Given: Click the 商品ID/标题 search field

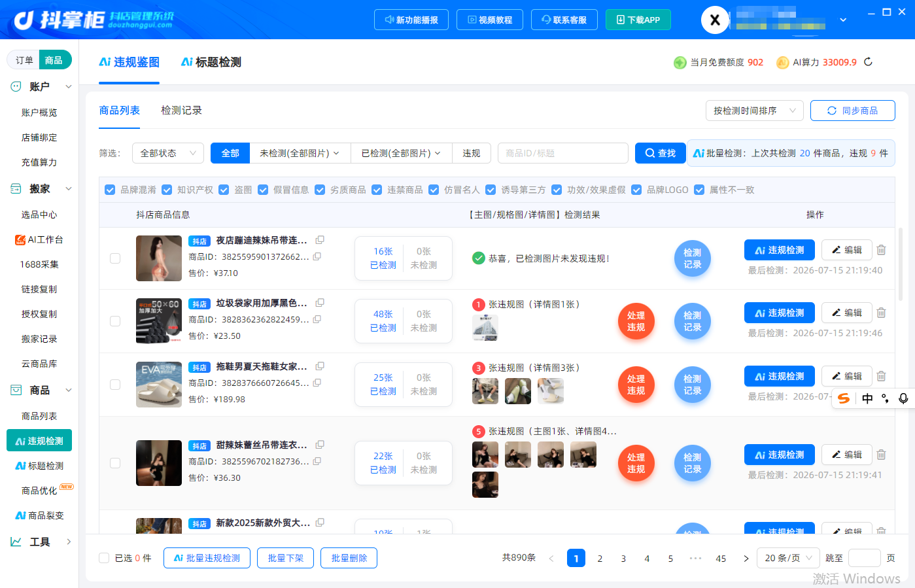Looking at the screenshot, I should [562, 153].
